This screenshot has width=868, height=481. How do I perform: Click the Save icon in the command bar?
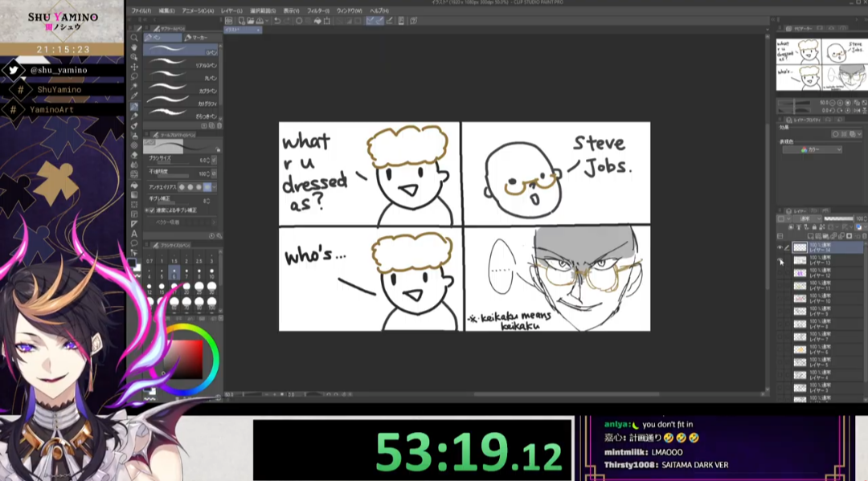[x=259, y=21]
